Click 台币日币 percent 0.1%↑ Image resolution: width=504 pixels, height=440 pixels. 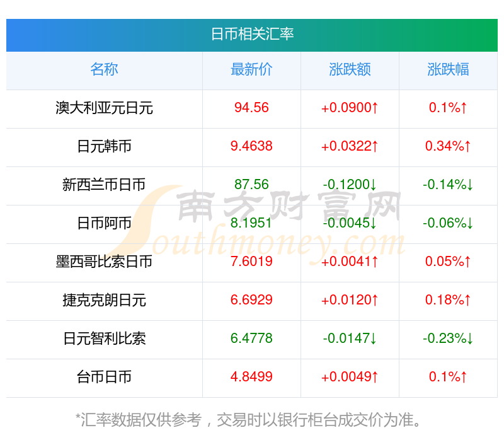(448, 377)
